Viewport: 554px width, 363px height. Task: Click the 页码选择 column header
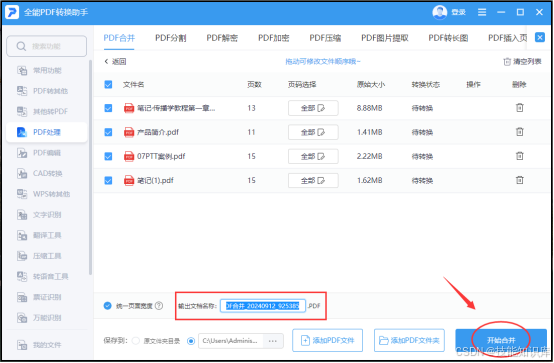pos(302,84)
